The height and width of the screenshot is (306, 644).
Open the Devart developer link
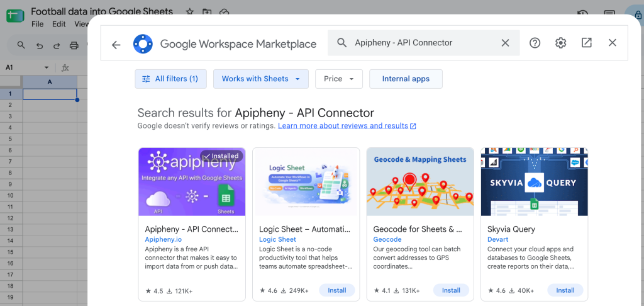[x=498, y=239]
